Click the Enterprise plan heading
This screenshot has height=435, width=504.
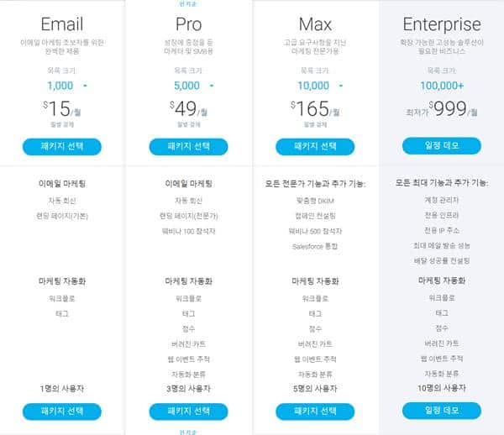coord(442,24)
